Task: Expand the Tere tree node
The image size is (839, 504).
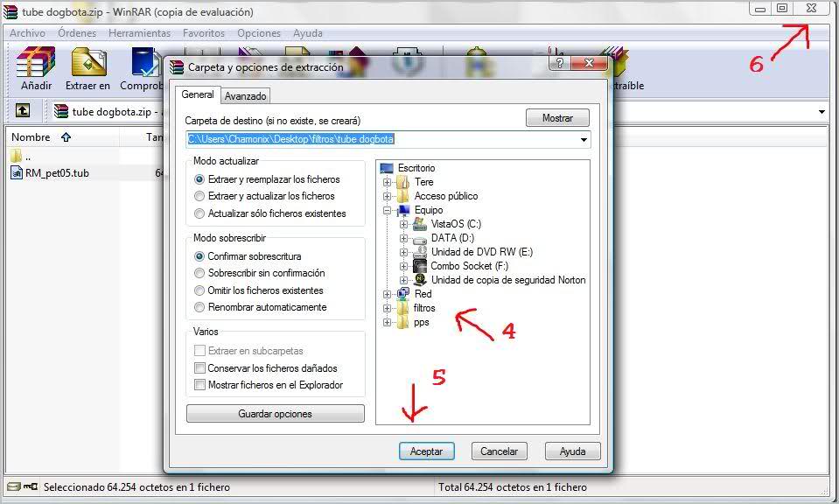Action: [x=387, y=183]
